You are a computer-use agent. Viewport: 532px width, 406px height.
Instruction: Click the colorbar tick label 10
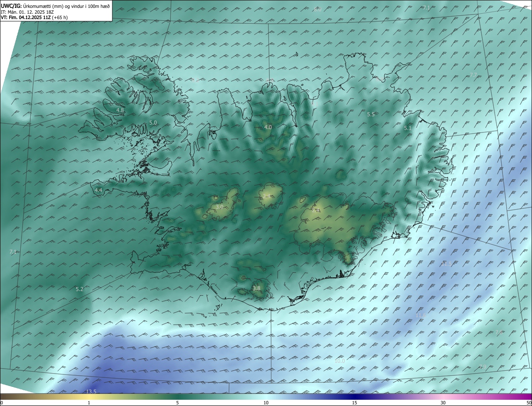coord(266,403)
